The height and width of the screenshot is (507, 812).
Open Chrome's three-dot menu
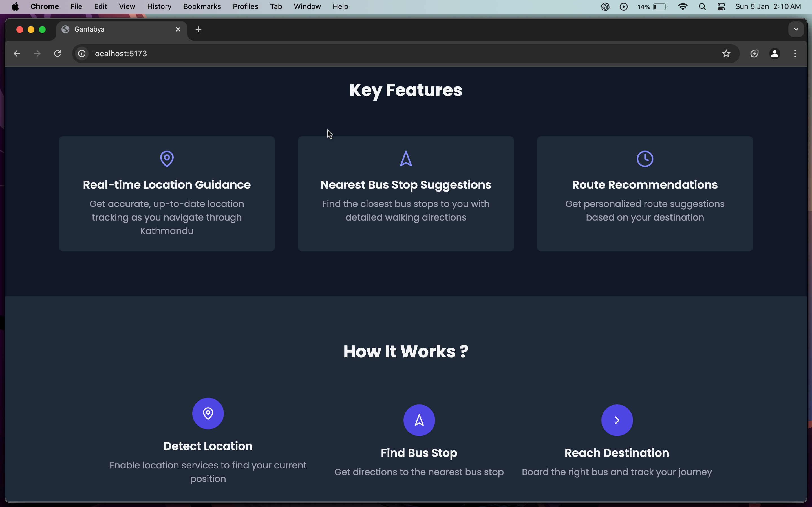click(795, 54)
